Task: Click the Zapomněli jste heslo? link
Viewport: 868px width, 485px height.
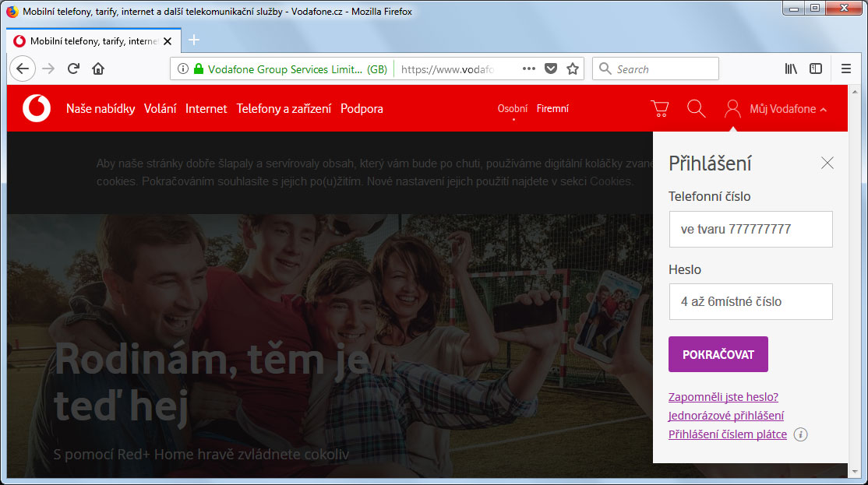Action: pyautogui.click(x=723, y=396)
